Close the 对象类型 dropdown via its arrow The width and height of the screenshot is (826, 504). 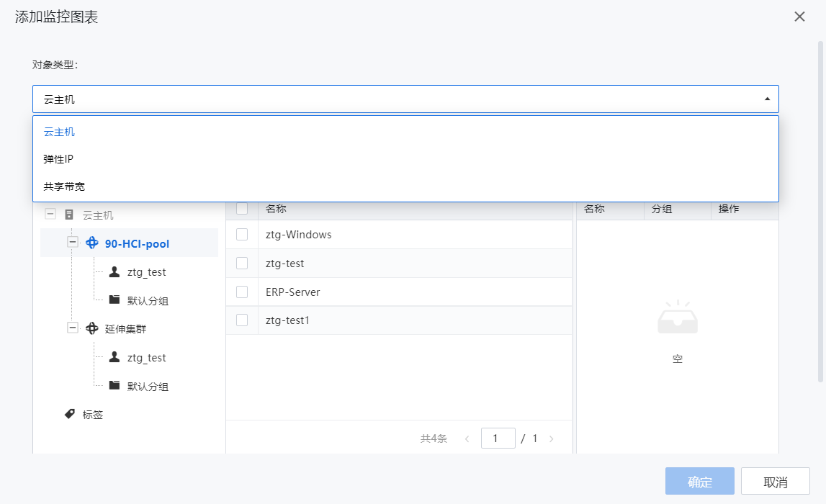click(767, 99)
